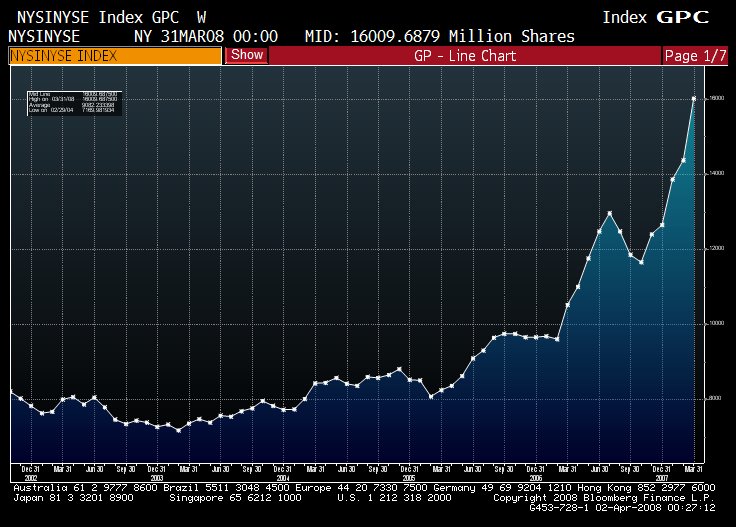Click the NYSINYSE INDEX ticker input field
Screen dimensions: 736x527
tap(115, 56)
